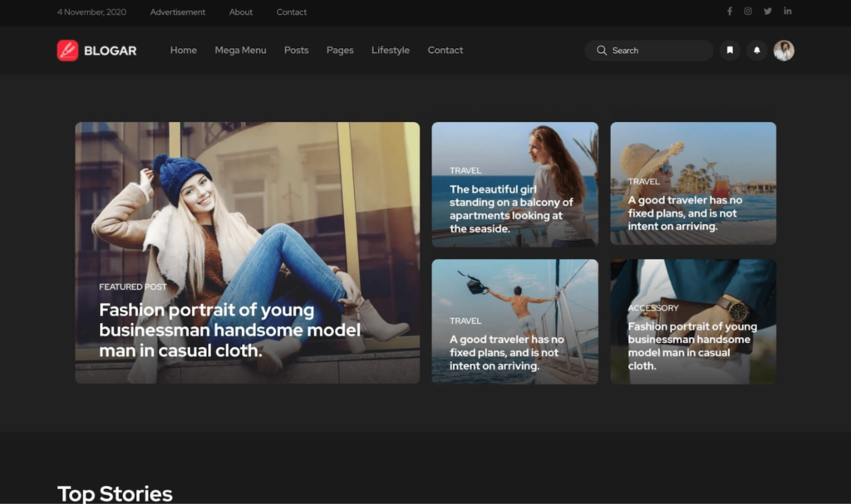851x504 pixels.
Task: Click About in the top utility bar
Action: (241, 12)
